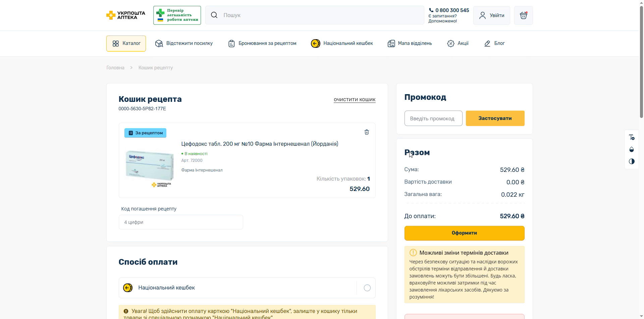Click the Загальна вага 0.022 кг value

513,195
